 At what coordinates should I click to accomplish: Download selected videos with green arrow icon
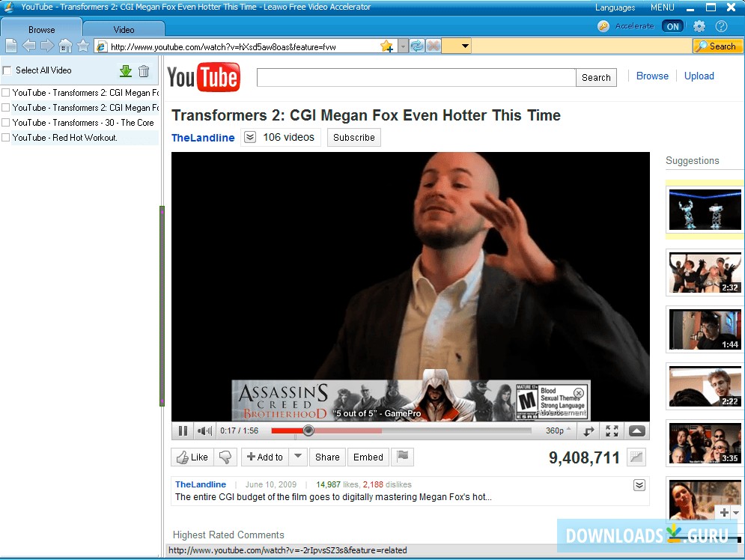point(126,71)
